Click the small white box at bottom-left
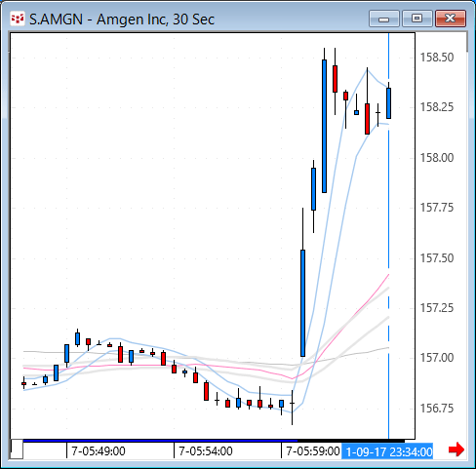Screen dimensions: 476x469 17,449
